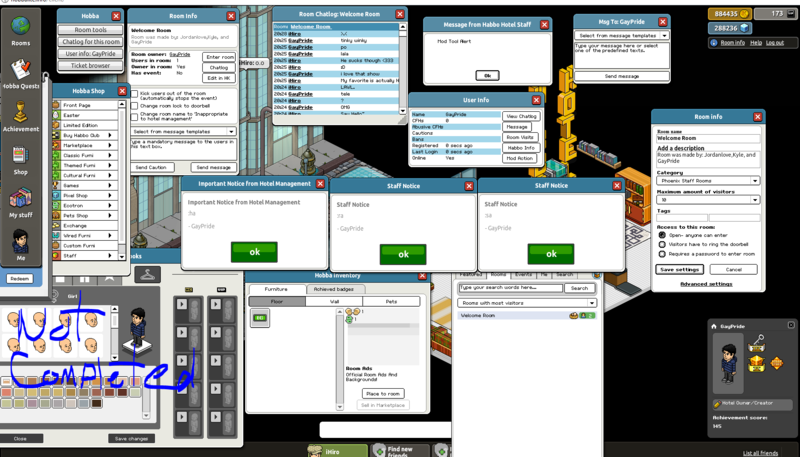This screenshot has height=457, width=800.
Task: Check Change room lock to doorbell
Action: pyautogui.click(x=135, y=106)
